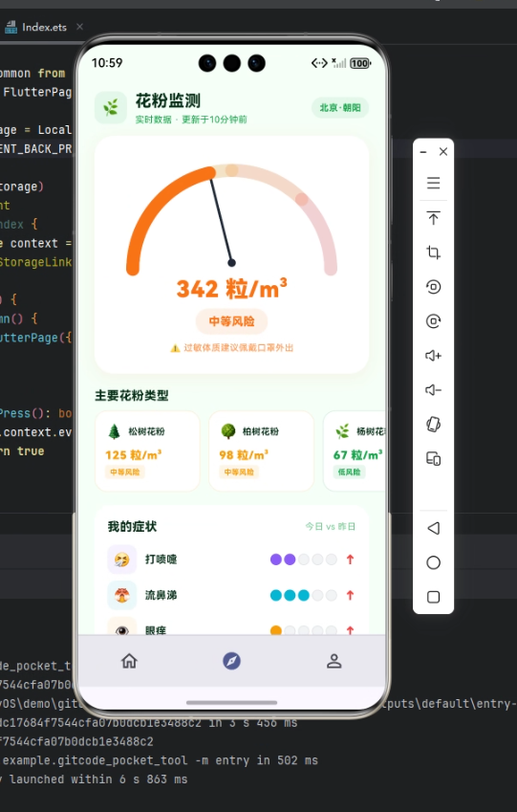This screenshot has width=517, height=812.
Task: Tap the 今日 vs 昨日 comparison label
Action: 331,526
